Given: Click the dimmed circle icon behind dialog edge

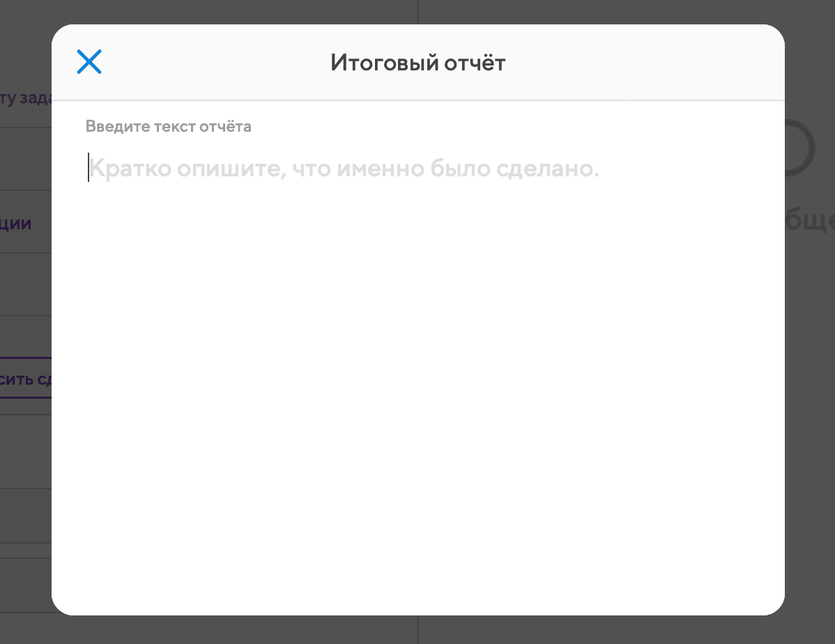Looking at the screenshot, I should click(x=799, y=148).
